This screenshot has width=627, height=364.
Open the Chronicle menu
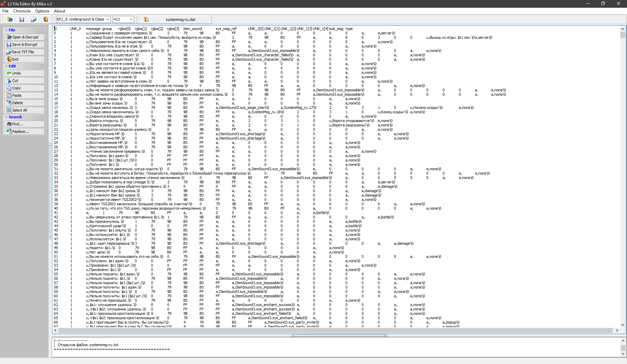pyautogui.click(x=22, y=11)
